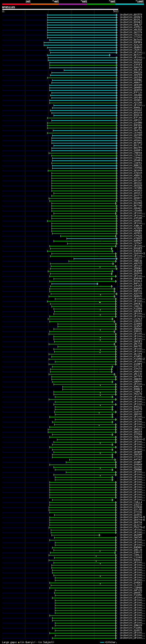The height and width of the screenshot is (644, 146).
Task: Click the orange ~40% identity legend segment
Action: pos(45,4)
